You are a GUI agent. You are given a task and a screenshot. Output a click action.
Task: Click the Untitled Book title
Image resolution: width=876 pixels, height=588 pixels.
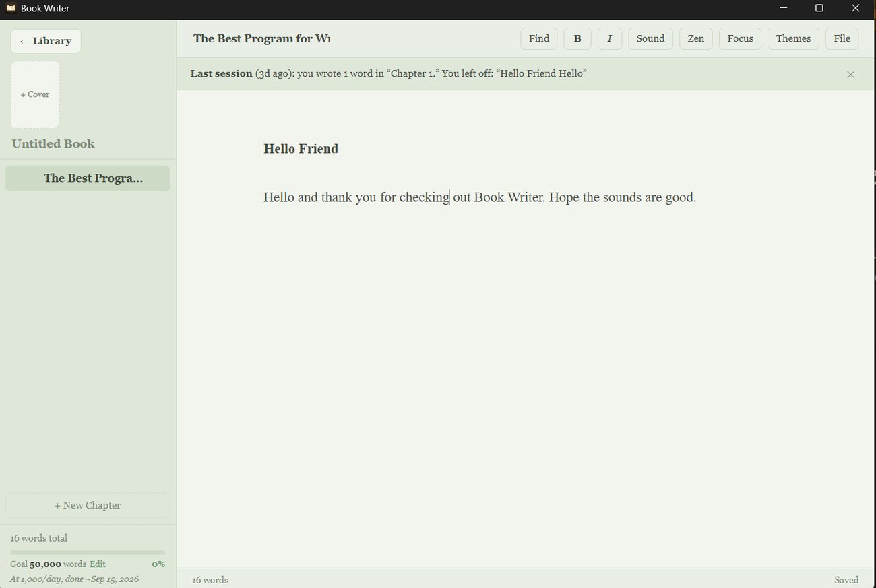[x=53, y=143]
